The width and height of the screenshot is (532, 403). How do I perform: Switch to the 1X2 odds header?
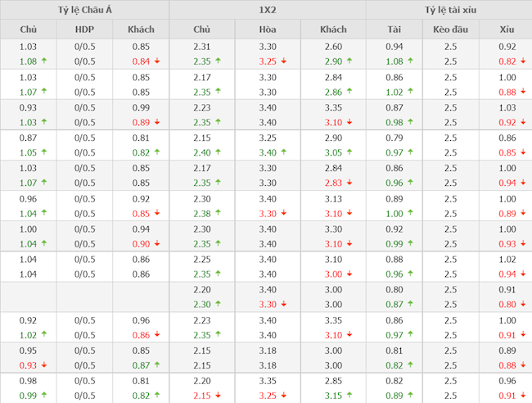click(267, 10)
